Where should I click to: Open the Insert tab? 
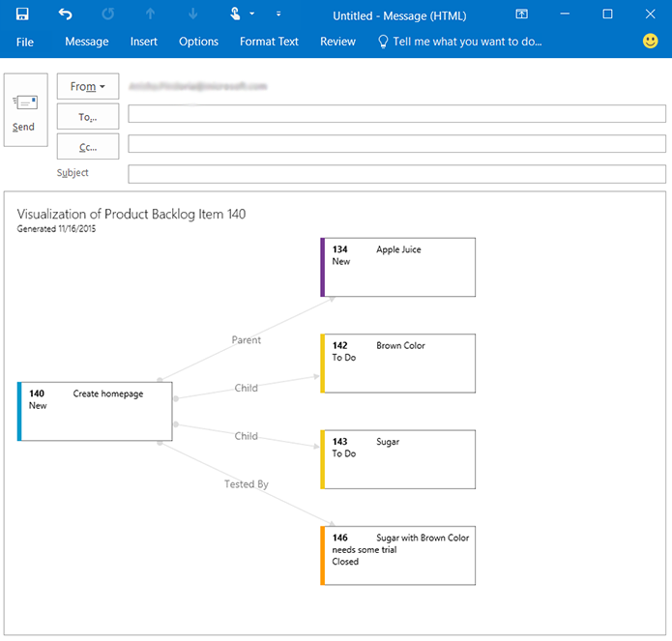(143, 42)
